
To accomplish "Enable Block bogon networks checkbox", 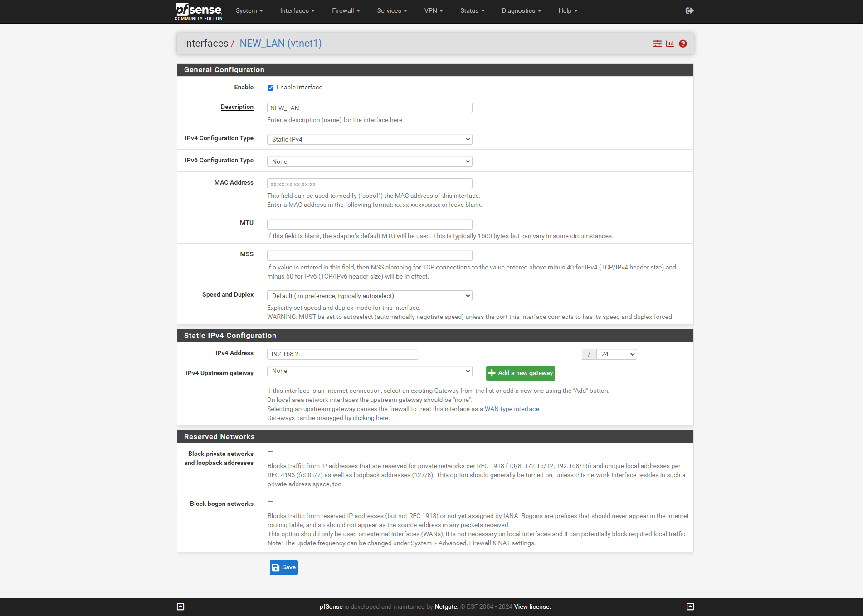I will (271, 504).
